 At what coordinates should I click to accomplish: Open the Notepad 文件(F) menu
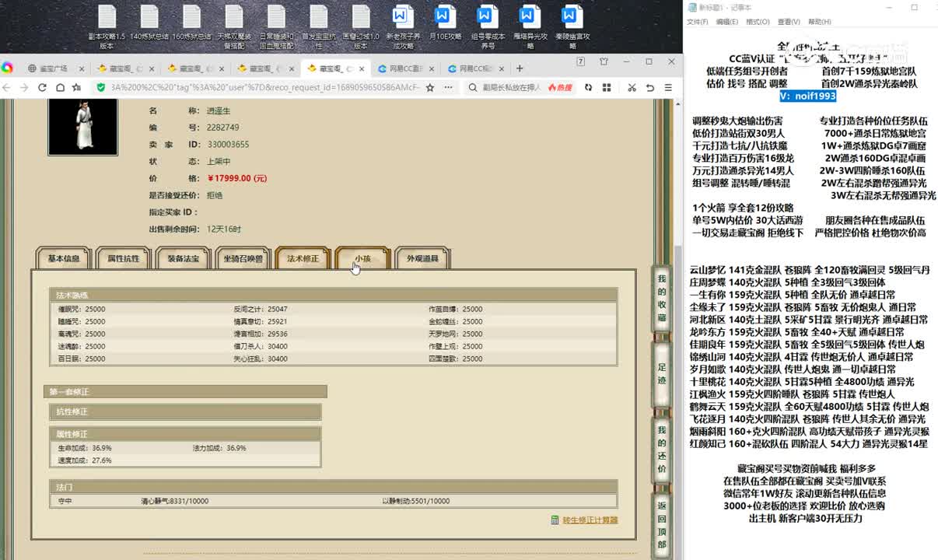[x=698, y=22]
